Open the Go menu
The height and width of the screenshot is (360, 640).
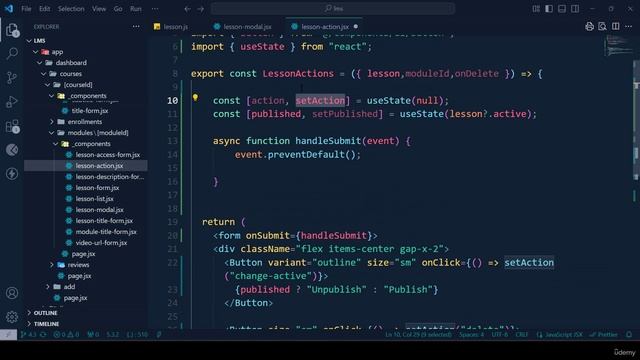[x=118, y=9]
